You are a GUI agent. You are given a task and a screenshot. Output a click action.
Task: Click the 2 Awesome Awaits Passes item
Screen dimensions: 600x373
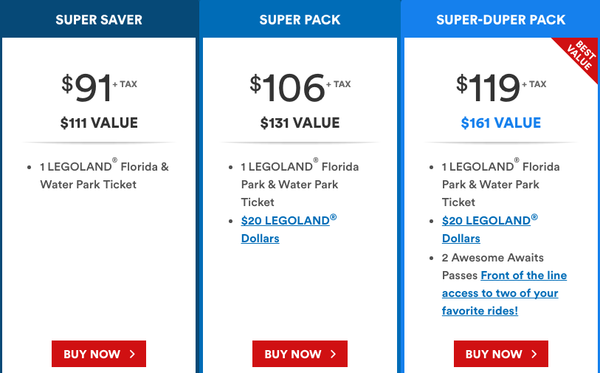pyautogui.click(x=492, y=266)
